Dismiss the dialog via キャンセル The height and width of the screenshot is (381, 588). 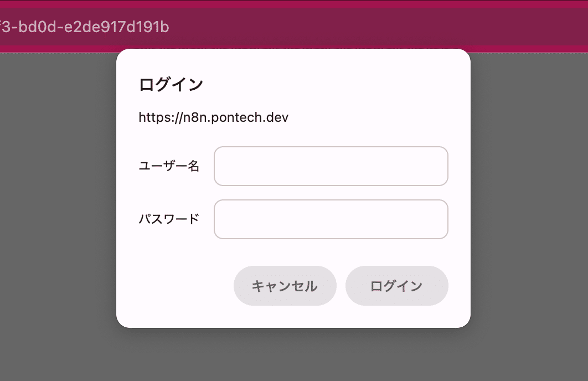(285, 286)
